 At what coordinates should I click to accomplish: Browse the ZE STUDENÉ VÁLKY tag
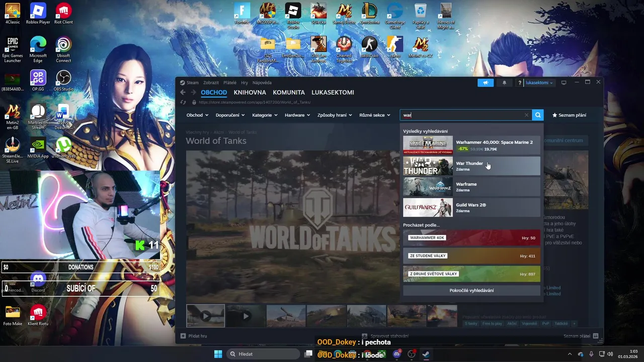coord(471,256)
